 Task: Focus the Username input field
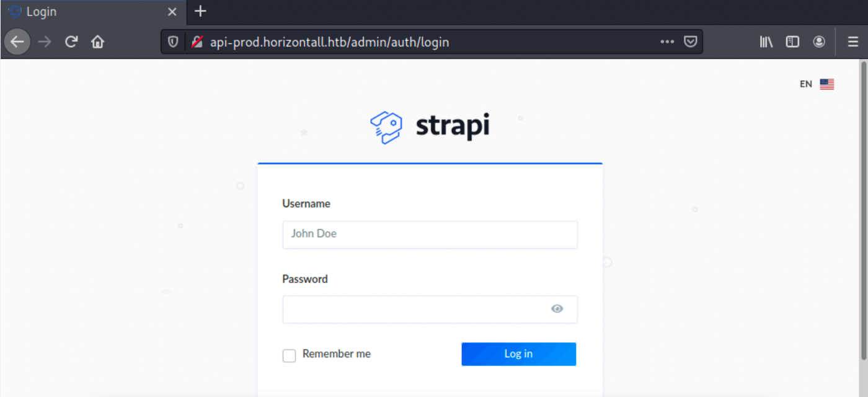(430, 234)
